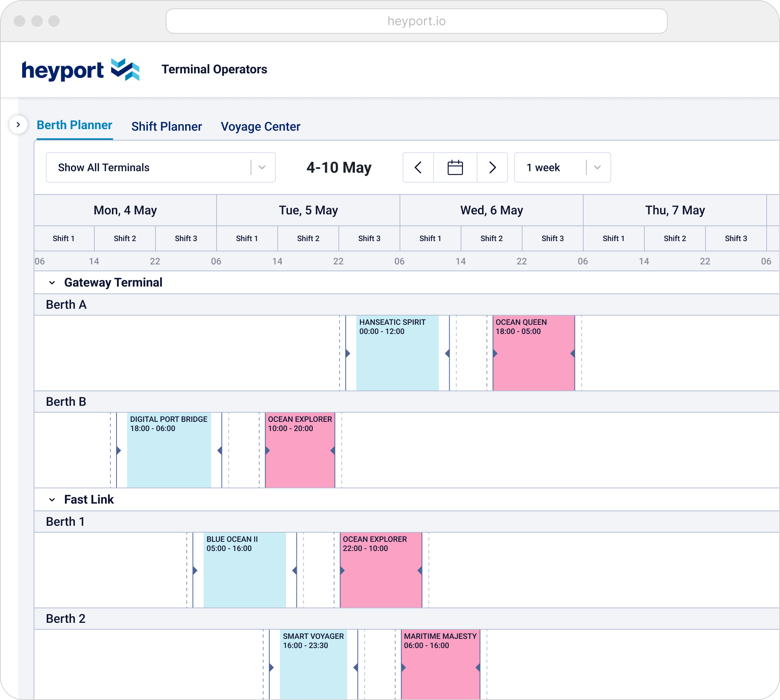Click OCEAN QUEEN end arrow handle

coord(573,353)
